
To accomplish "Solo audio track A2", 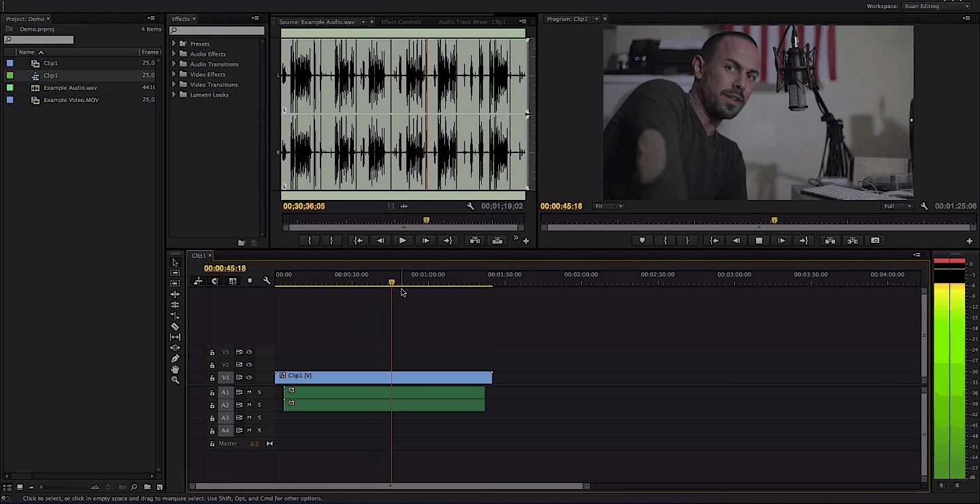I will tap(259, 405).
